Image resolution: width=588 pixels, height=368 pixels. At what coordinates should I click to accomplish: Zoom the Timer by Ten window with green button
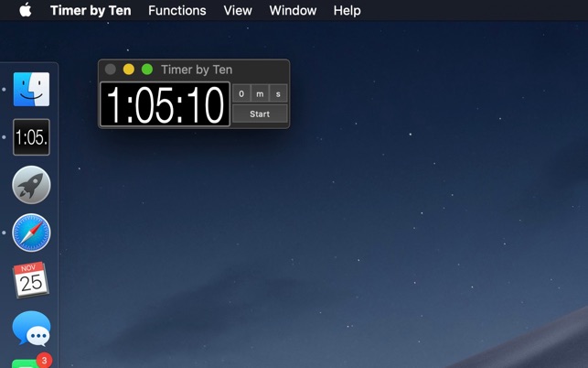point(147,70)
